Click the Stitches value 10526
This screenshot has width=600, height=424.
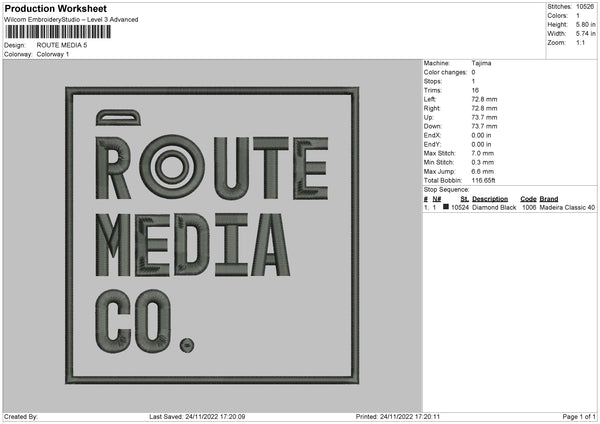click(x=585, y=7)
